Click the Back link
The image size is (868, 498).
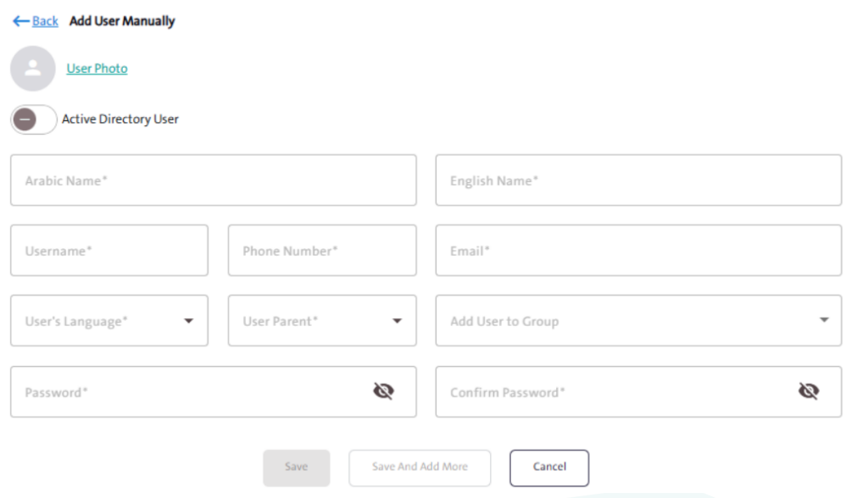45,21
